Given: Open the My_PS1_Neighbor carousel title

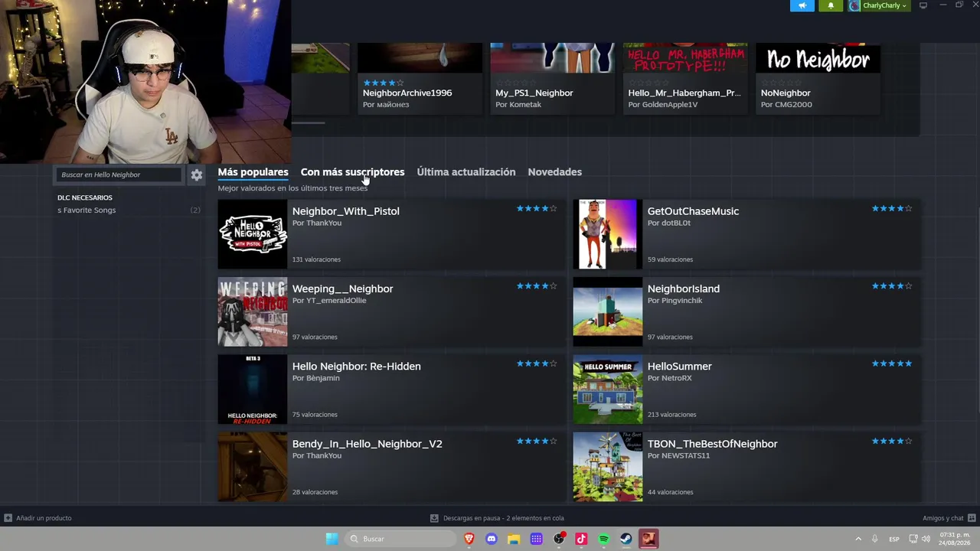Looking at the screenshot, I should 534,93.
